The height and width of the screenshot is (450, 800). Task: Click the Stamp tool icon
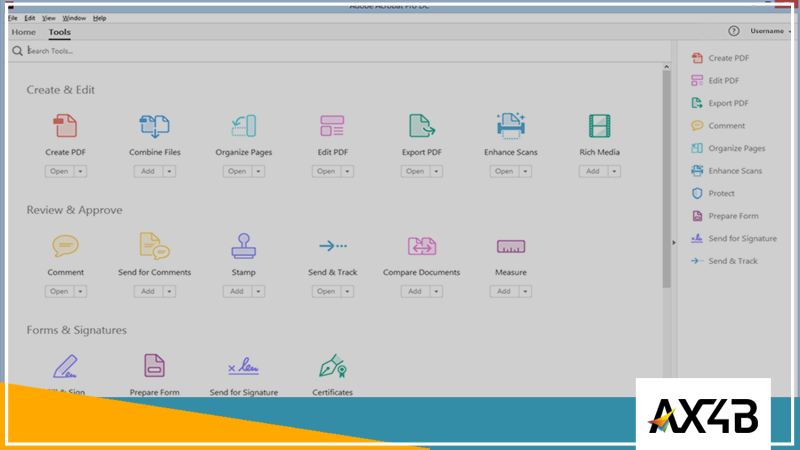(x=243, y=246)
